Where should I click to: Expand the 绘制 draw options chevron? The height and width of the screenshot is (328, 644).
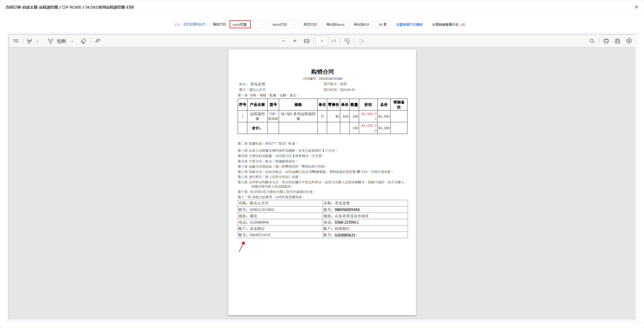click(72, 41)
